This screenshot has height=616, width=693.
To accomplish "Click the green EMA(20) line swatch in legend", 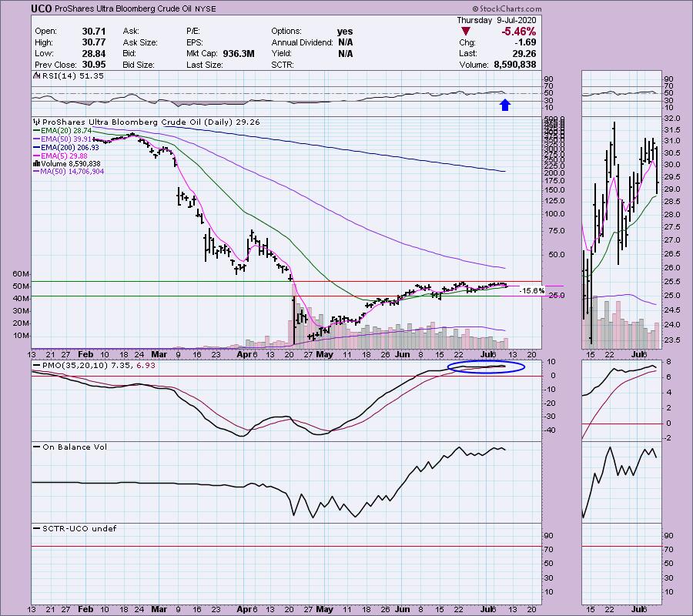I will [x=36, y=131].
